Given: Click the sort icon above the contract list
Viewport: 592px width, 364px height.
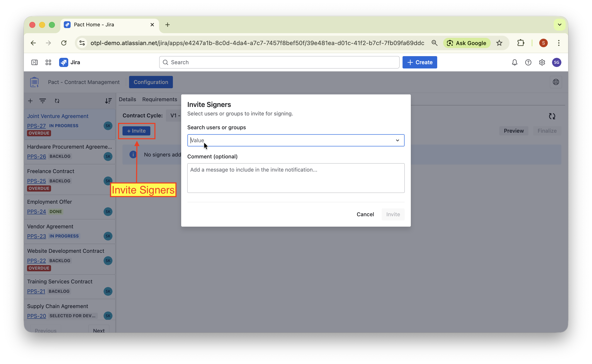Looking at the screenshot, I should 108,101.
